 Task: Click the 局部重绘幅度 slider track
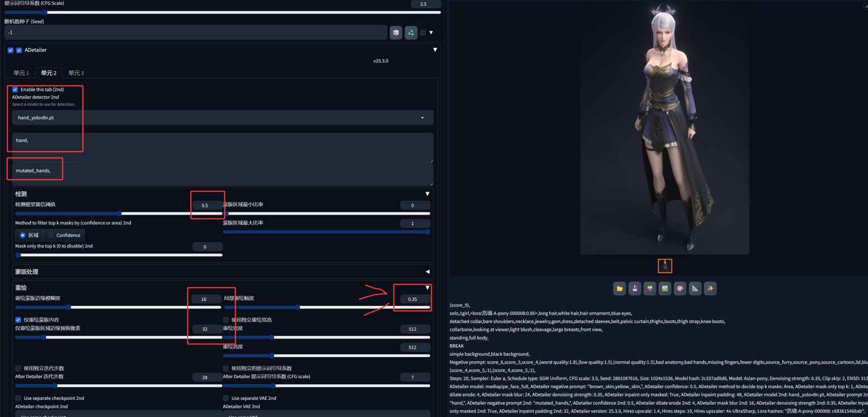[326, 307]
